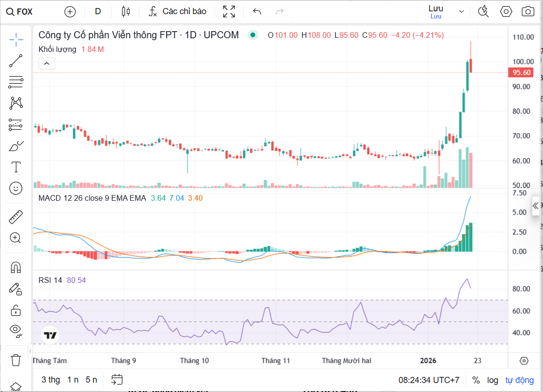Click the D interval button
Screen dimensions: 543x392
point(98,11)
